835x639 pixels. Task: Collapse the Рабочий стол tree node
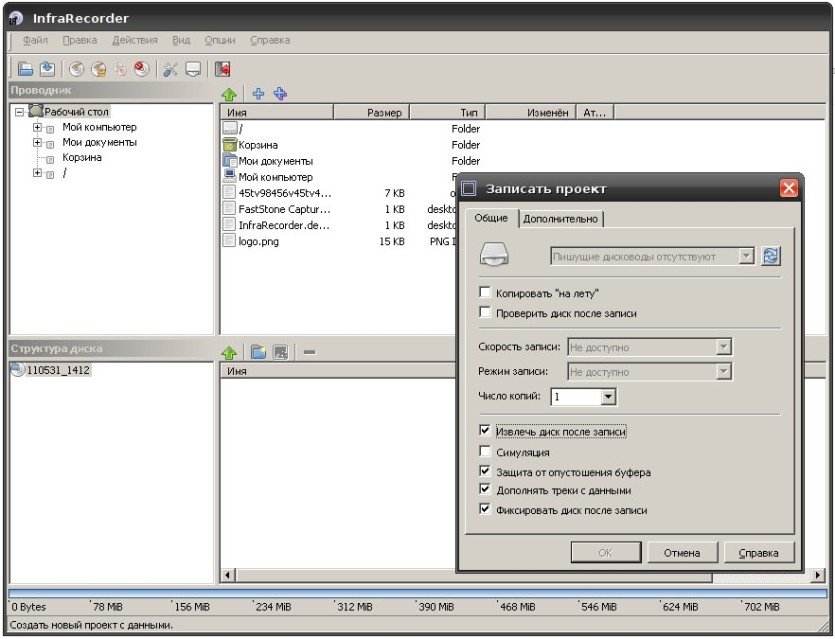coord(20,112)
